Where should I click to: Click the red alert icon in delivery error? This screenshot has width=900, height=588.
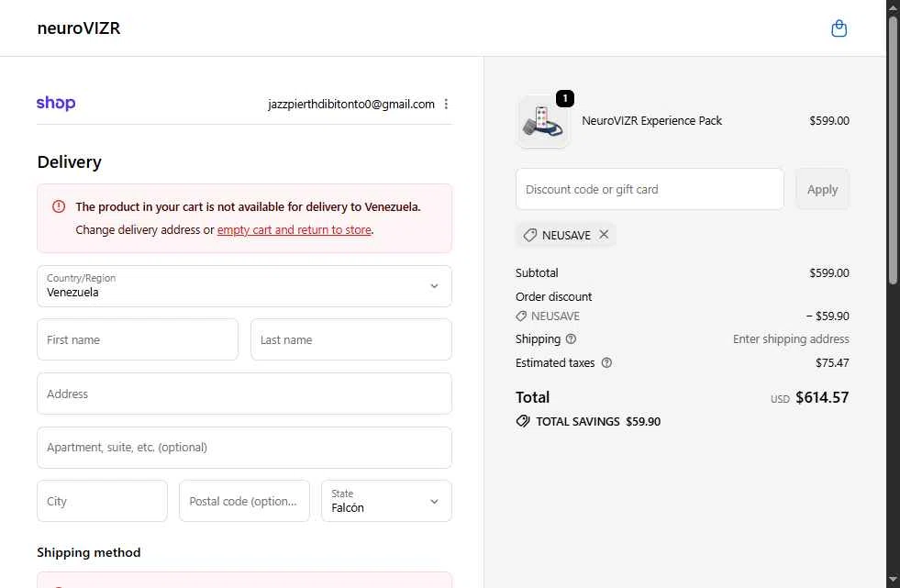point(59,206)
